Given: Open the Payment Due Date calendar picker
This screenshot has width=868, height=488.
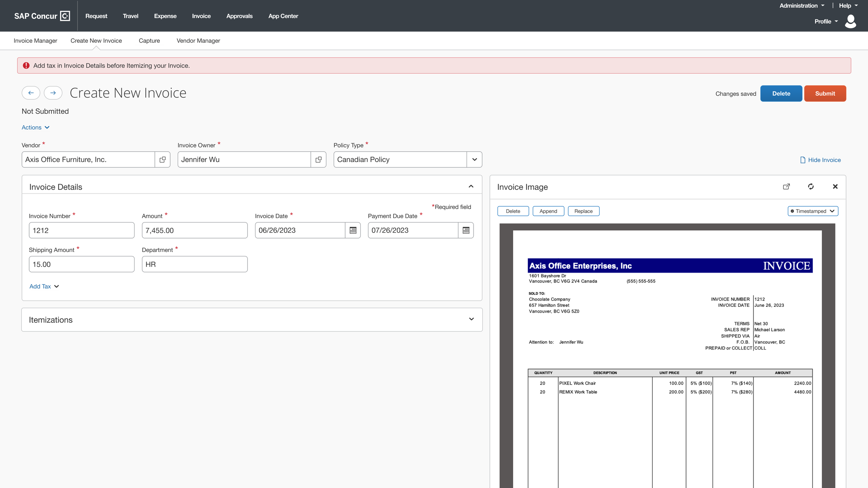Looking at the screenshot, I should coord(466,230).
